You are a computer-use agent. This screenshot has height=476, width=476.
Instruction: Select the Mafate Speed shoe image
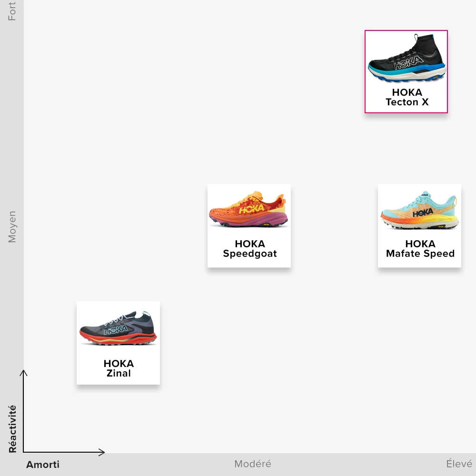tap(420, 211)
